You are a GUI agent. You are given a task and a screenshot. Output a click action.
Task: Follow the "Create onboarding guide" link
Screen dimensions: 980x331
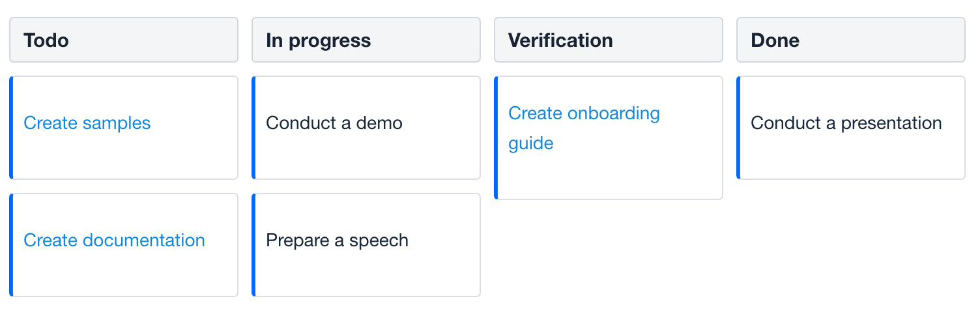coord(584,114)
